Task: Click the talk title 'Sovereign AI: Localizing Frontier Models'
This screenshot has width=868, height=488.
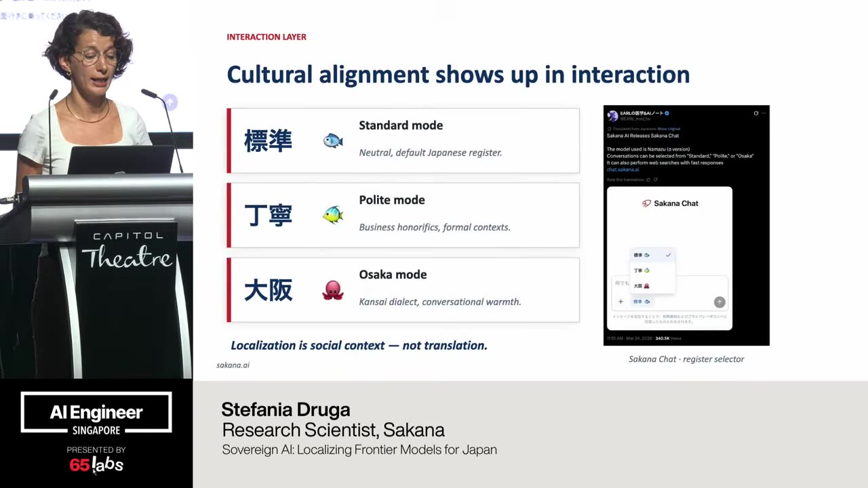Action: point(359,449)
